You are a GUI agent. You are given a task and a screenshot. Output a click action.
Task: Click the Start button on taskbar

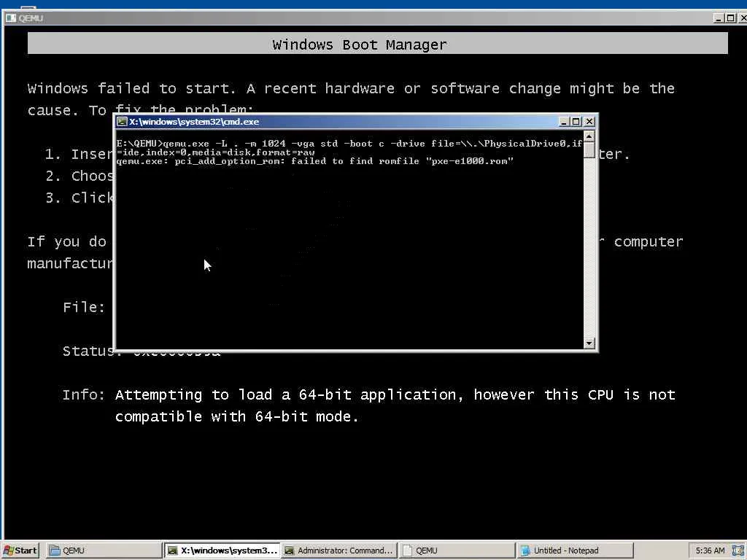tap(20, 551)
